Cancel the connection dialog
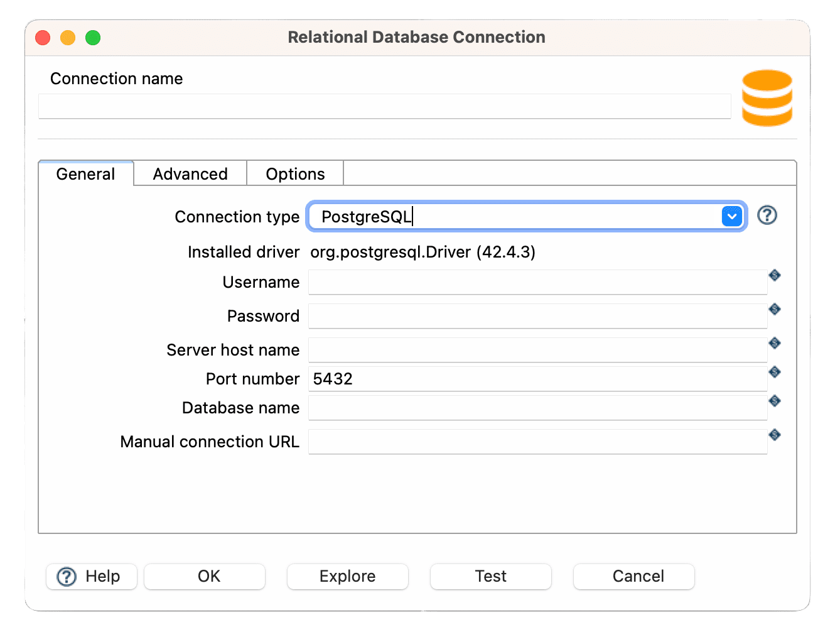The image size is (840, 637). pos(634,576)
